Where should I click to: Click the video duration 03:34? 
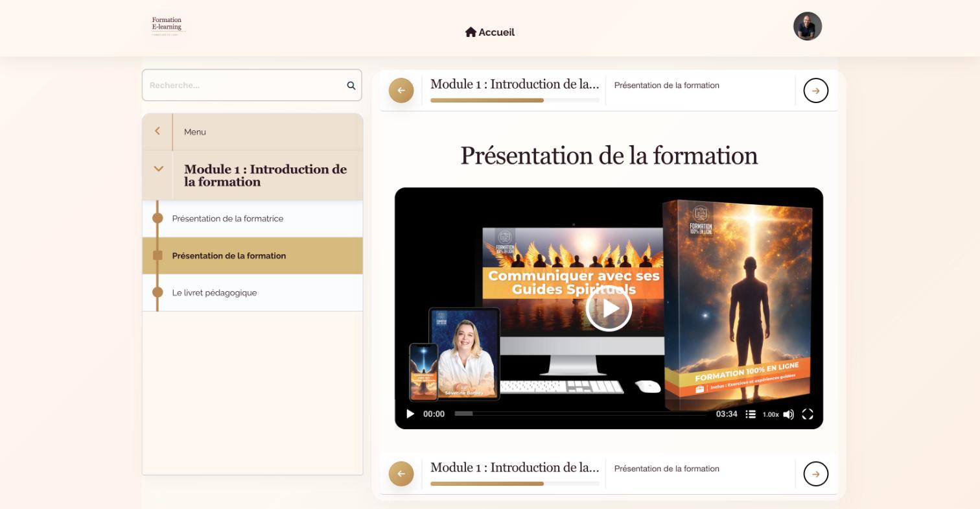click(x=727, y=414)
